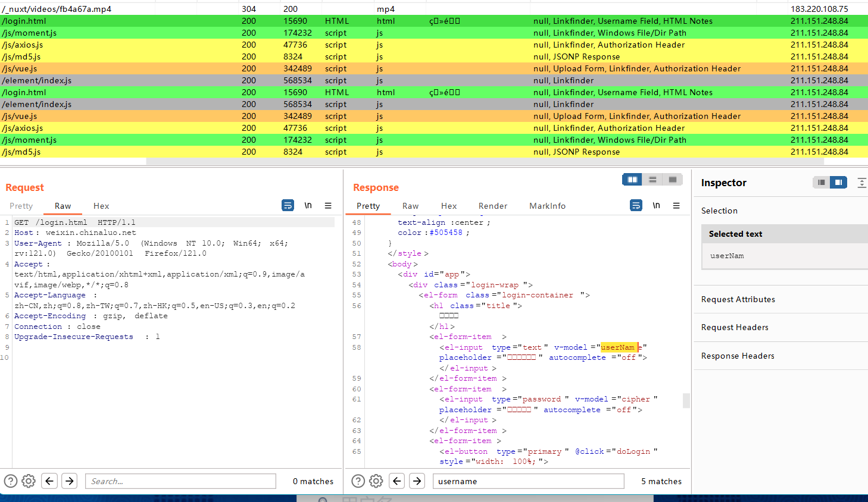The image size is (868, 502).
Task: Open the Response Render tab
Action: point(493,206)
